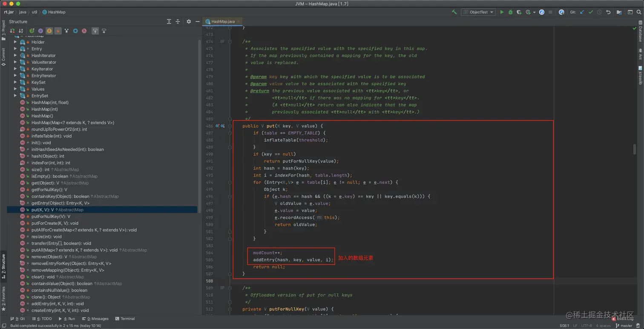Toggle Show Fields filter
This screenshot has width=644, height=329.
[x=49, y=31]
